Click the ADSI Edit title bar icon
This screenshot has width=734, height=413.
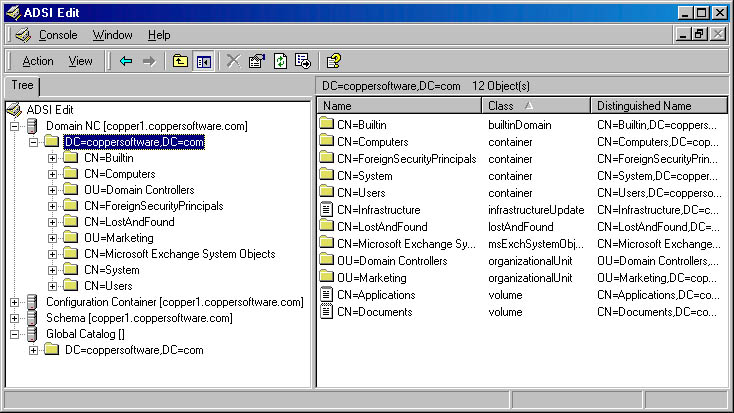14,13
